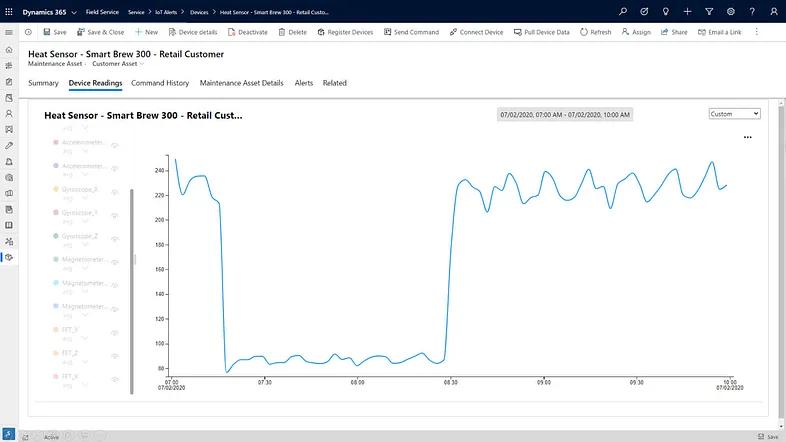
Task: Click Send Command
Action: pyautogui.click(x=412, y=32)
